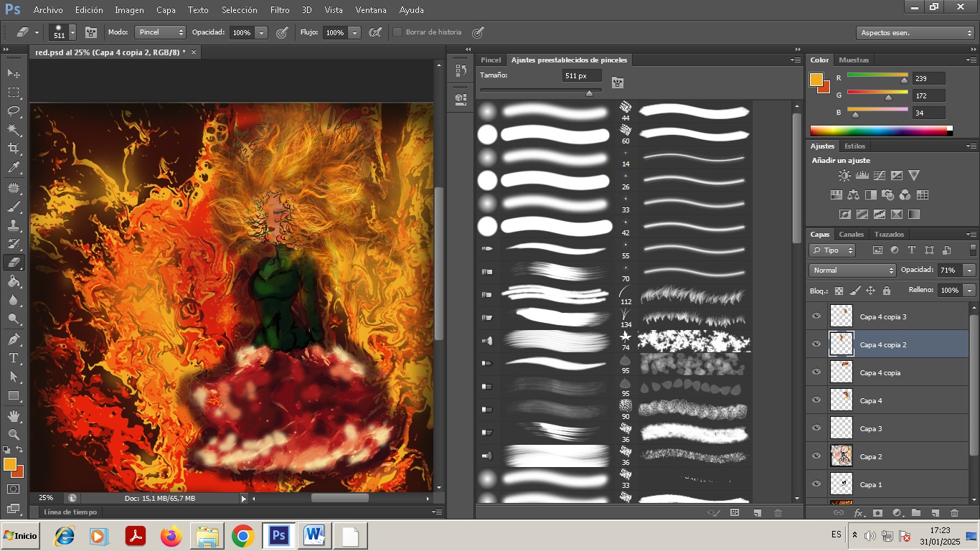Toggle visibility of Capa 2 layer
The height and width of the screenshot is (551, 980).
point(816,456)
